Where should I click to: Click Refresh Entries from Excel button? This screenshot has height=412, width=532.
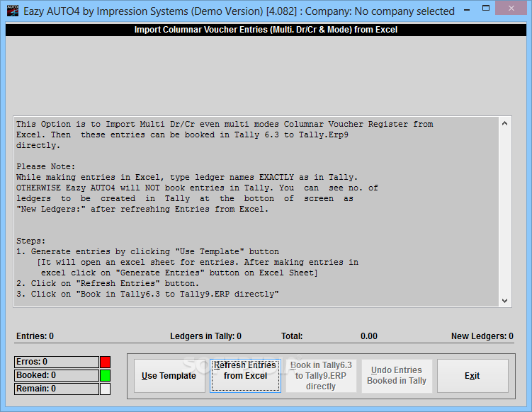coord(245,376)
